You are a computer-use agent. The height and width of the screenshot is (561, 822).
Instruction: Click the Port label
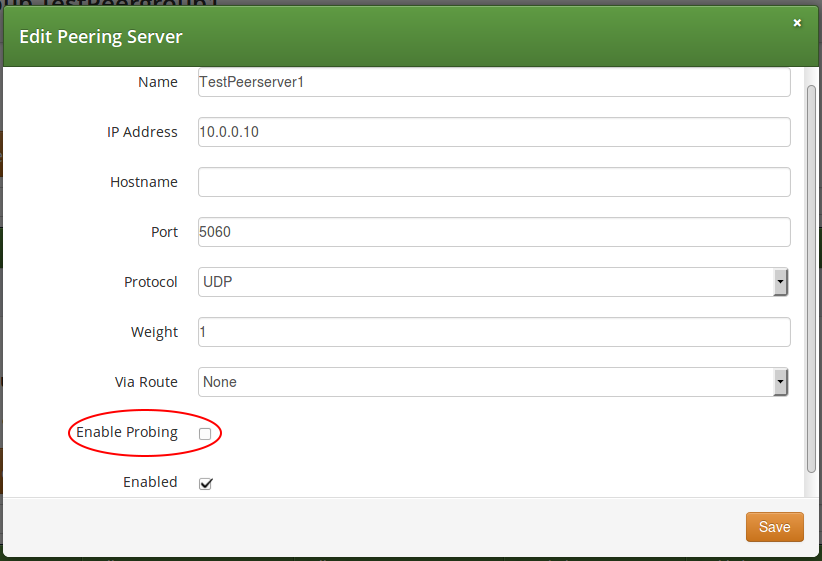[165, 232]
